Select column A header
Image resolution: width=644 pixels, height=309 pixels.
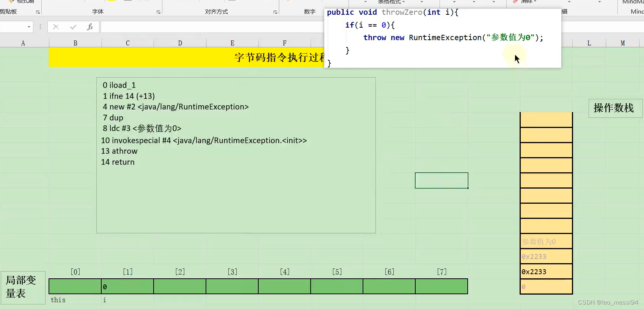[23, 43]
